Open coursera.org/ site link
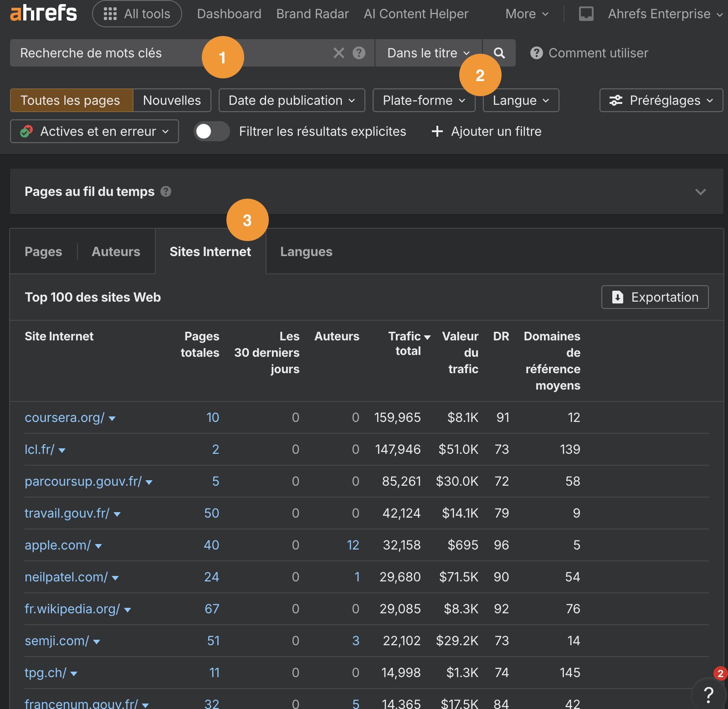This screenshot has height=709, width=728. click(65, 417)
